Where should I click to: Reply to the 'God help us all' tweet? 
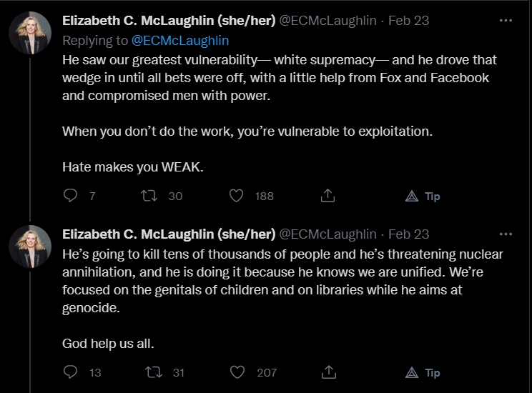tap(71, 372)
